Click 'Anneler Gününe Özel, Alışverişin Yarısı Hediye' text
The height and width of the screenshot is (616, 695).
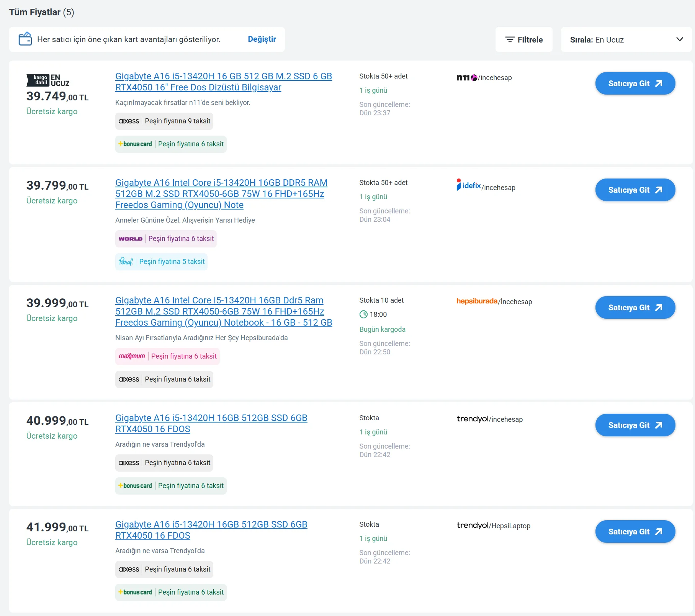[185, 220]
